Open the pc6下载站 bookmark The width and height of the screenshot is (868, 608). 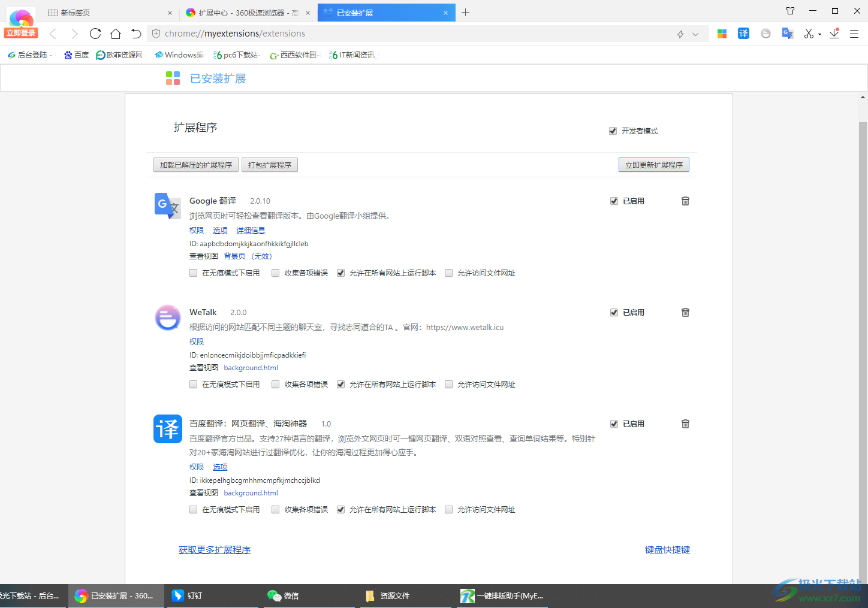[236, 55]
